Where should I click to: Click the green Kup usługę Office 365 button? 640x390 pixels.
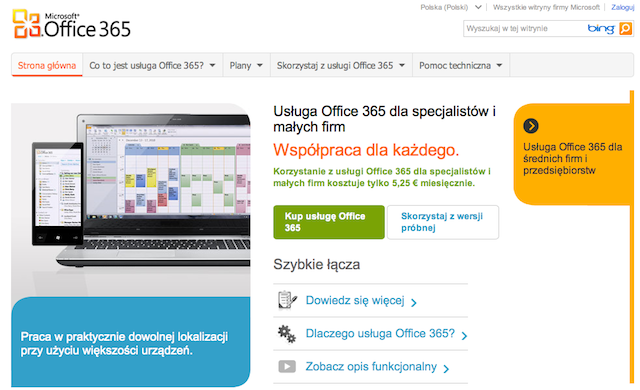point(329,222)
